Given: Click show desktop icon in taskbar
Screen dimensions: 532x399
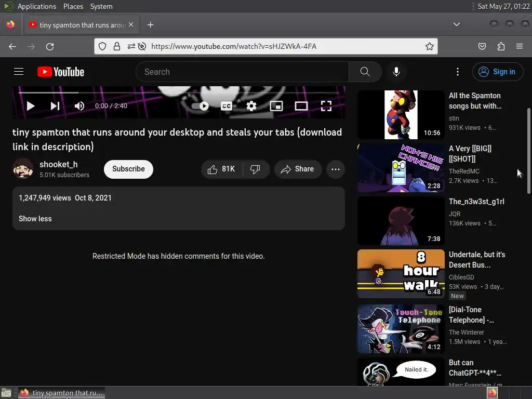Looking at the screenshot, I should click(x=6, y=393).
